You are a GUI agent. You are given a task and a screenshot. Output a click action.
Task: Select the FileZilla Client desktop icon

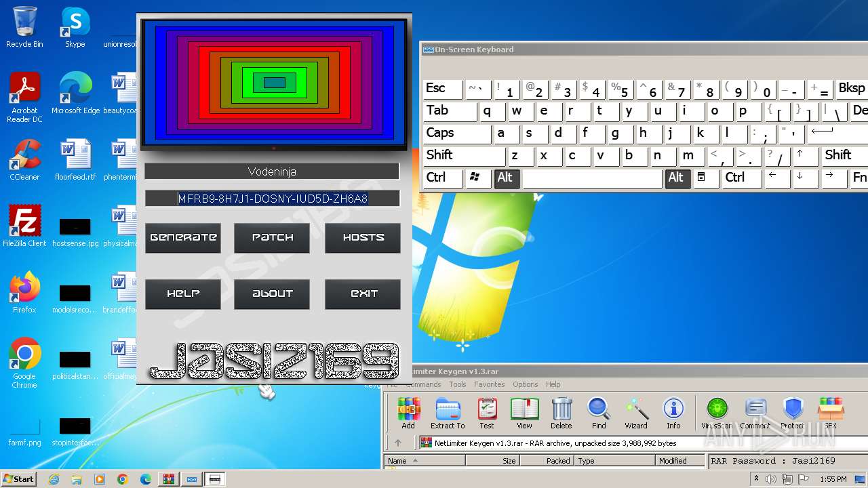24,226
